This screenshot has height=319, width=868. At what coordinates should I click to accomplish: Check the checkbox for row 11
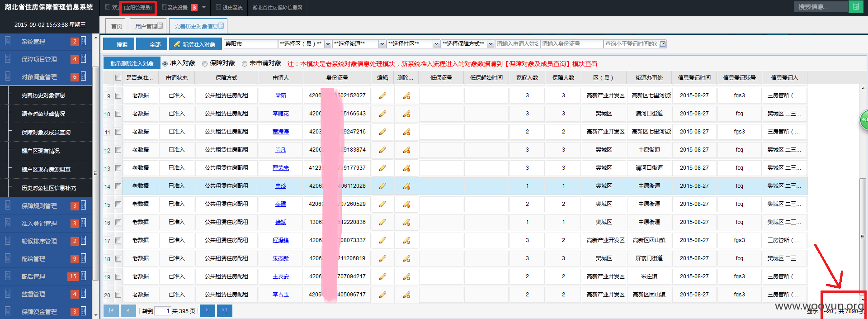118,132
